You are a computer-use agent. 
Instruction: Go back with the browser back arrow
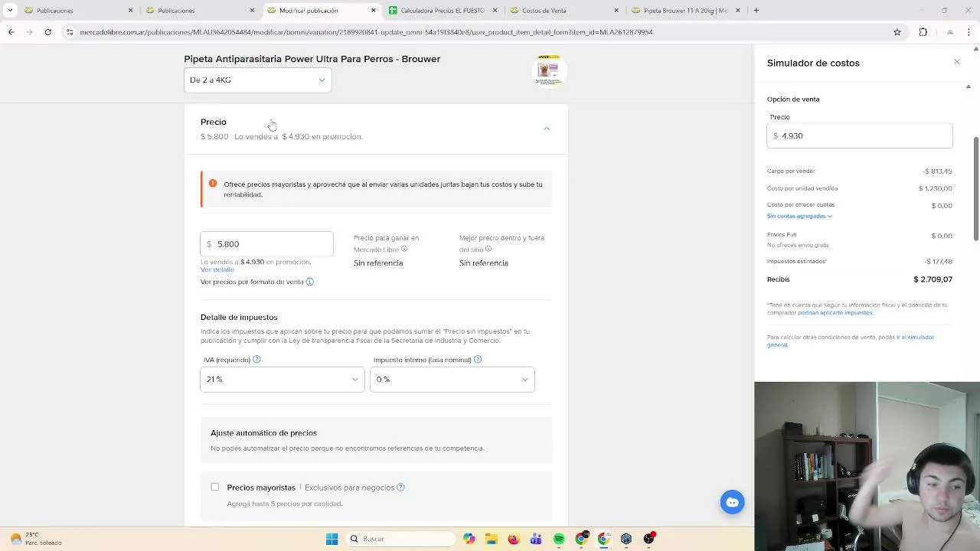pos(11,32)
